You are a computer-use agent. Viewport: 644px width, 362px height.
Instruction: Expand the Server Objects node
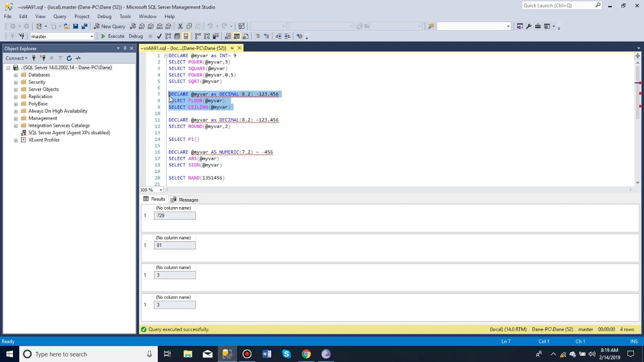click(16, 89)
